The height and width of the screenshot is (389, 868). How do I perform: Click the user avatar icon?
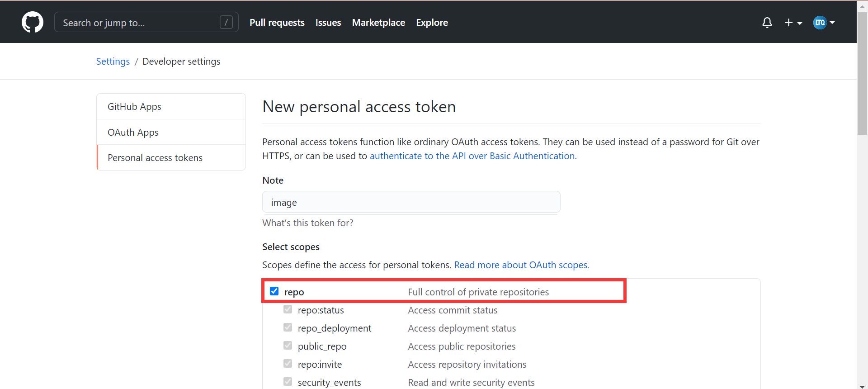click(820, 23)
